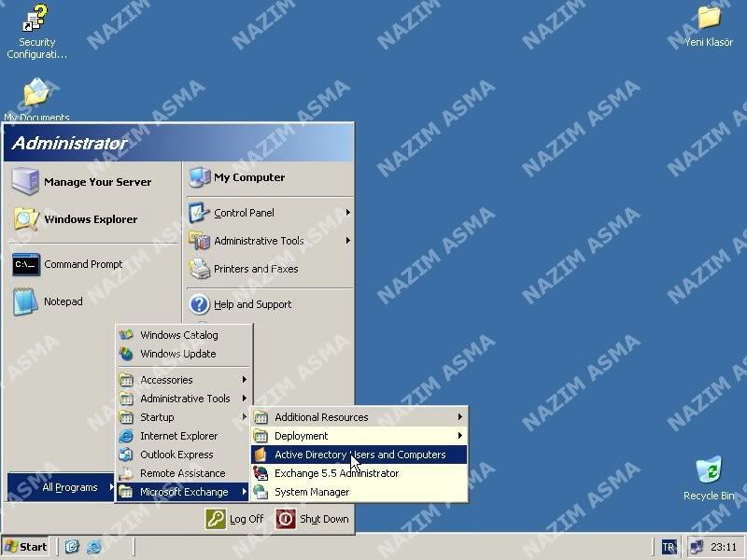
Task: Expand programs-list Administrative Tools submenu arrow
Action: click(244, 399)
